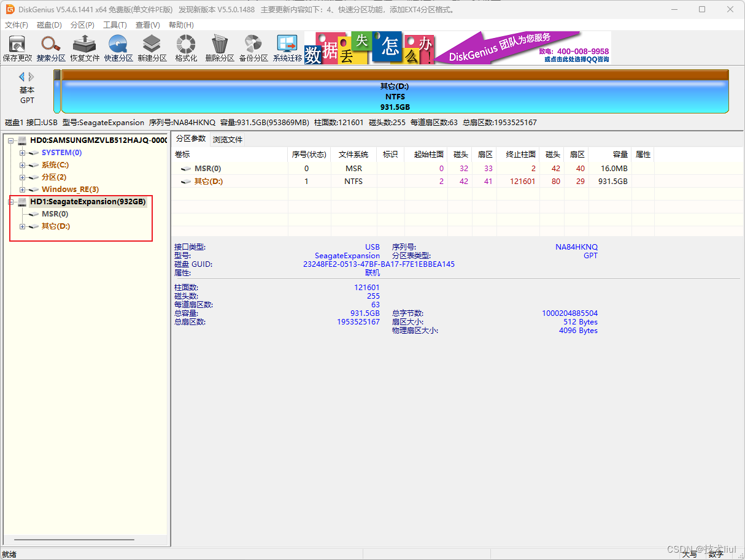Click the drive icon next to 其它(D:) in table

(186, 182)
